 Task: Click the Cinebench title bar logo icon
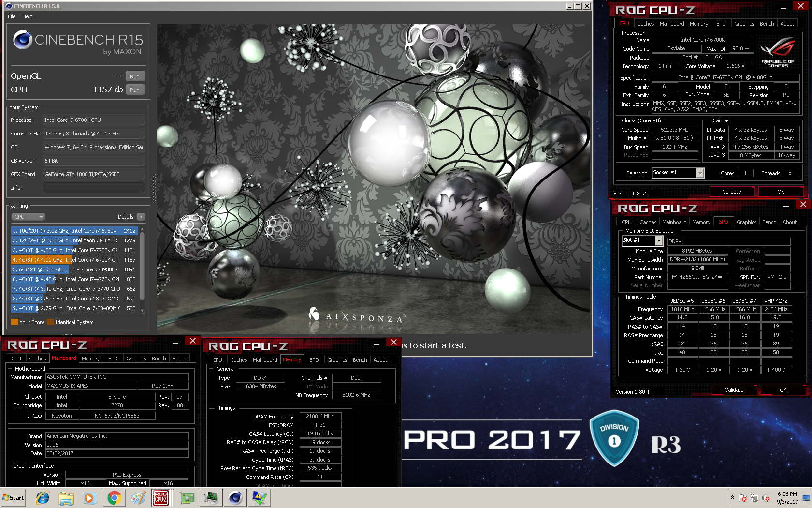tap(9, 6)
